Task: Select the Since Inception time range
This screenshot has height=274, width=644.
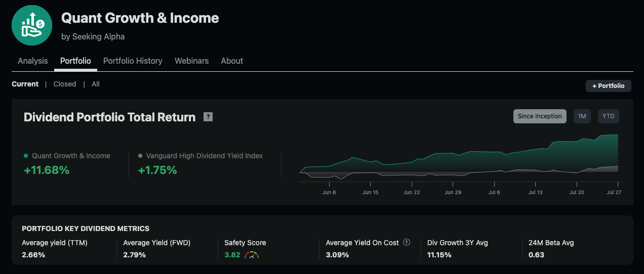Action: [540, 116]
